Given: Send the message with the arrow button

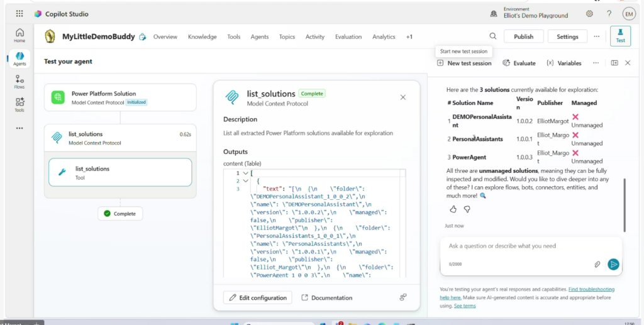Looking at the screenshot, I should click(x=613, y=265).
